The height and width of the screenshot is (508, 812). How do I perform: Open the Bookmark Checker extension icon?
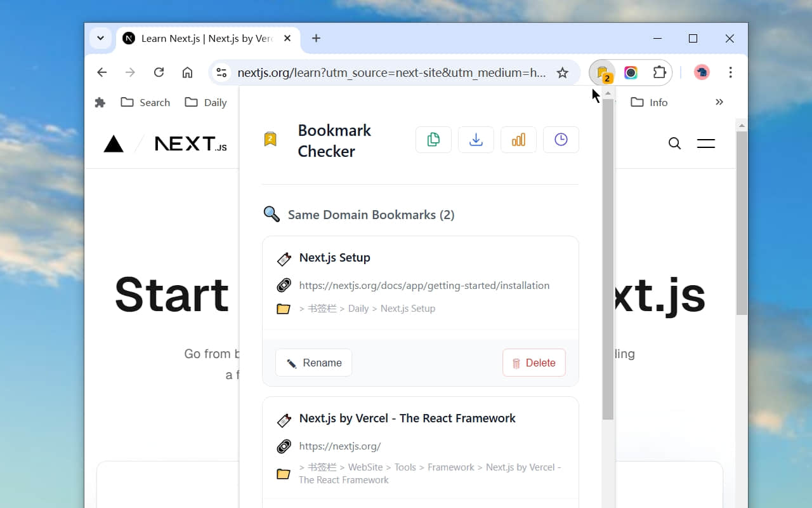coord(603,73)
